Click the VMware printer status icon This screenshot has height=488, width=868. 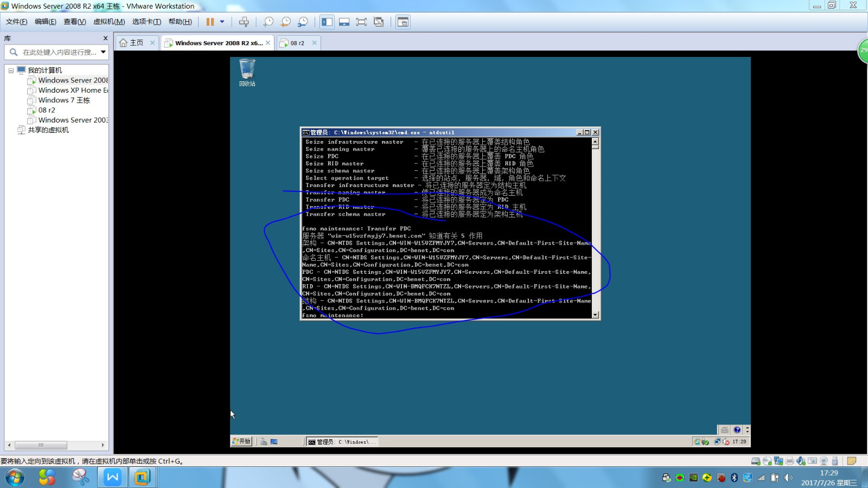(x=790, y=461)
